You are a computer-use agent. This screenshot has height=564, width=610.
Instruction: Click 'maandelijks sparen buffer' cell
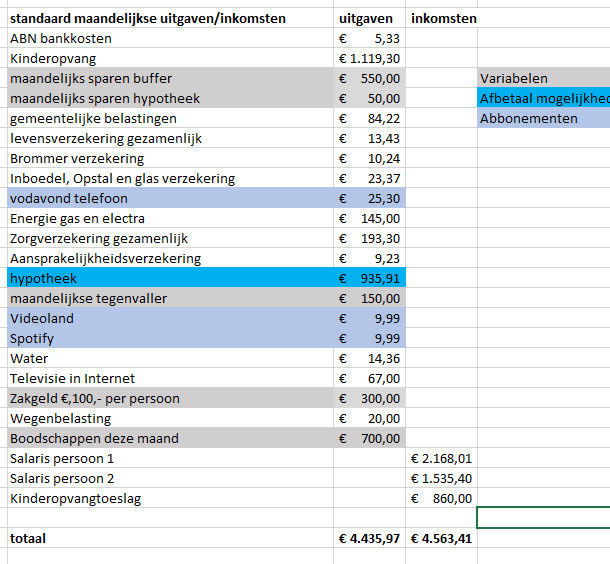click(170, 78)
